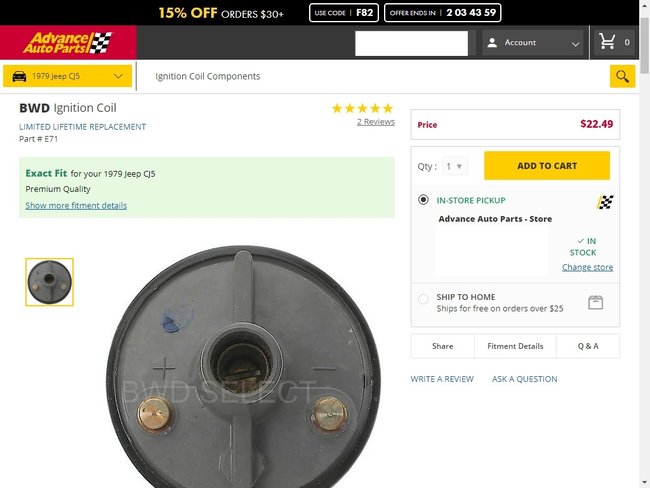This screenshot has height=488, width=650.
Task: Open the Fitment Details tab
Action: (x=515, y=346)
